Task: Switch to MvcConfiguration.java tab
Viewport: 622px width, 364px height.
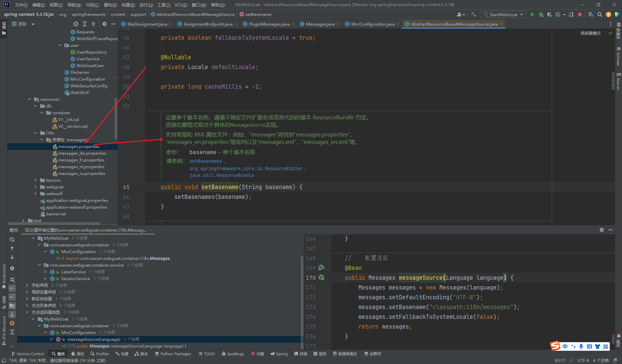Action: [x=373, y=24]
